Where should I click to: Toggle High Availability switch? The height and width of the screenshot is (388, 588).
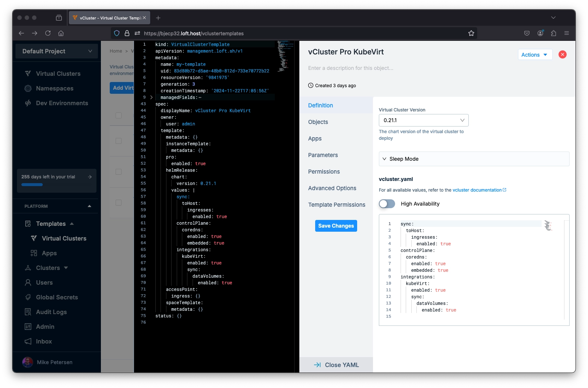coord(387,204)
